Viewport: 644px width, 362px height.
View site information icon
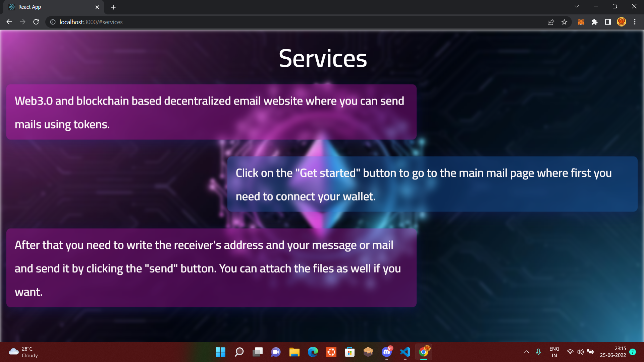53,22
